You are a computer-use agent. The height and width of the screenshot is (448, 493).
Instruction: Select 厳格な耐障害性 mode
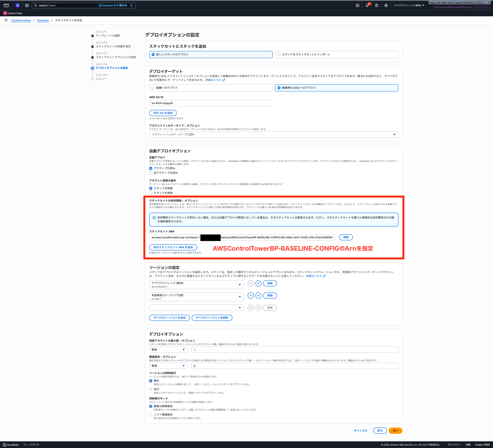[x=151, y=406]
